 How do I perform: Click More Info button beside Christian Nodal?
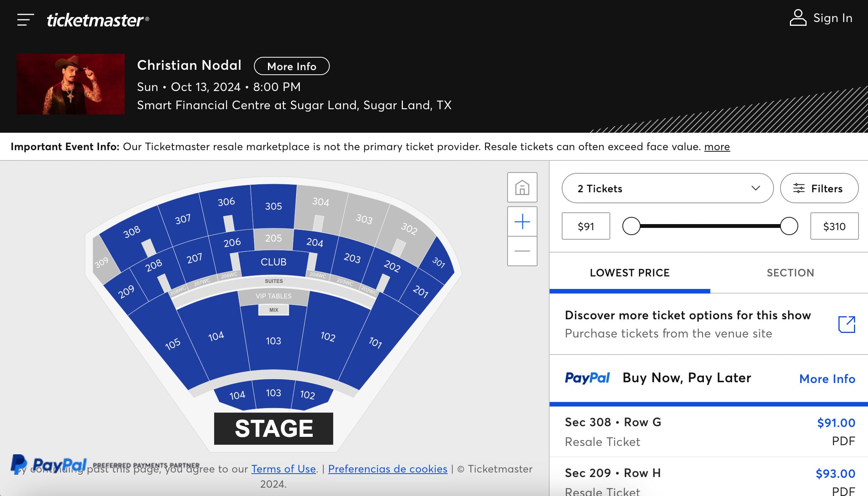click(291, 66)
